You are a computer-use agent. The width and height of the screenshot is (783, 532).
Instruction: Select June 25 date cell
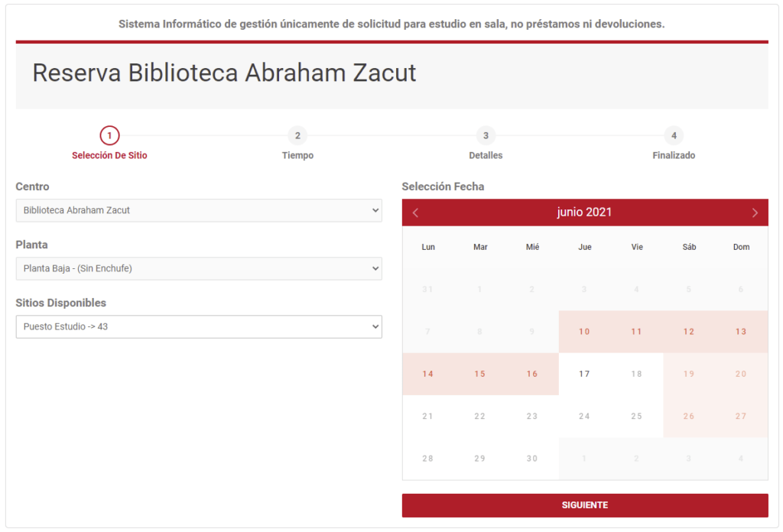[x=637, y=417]
